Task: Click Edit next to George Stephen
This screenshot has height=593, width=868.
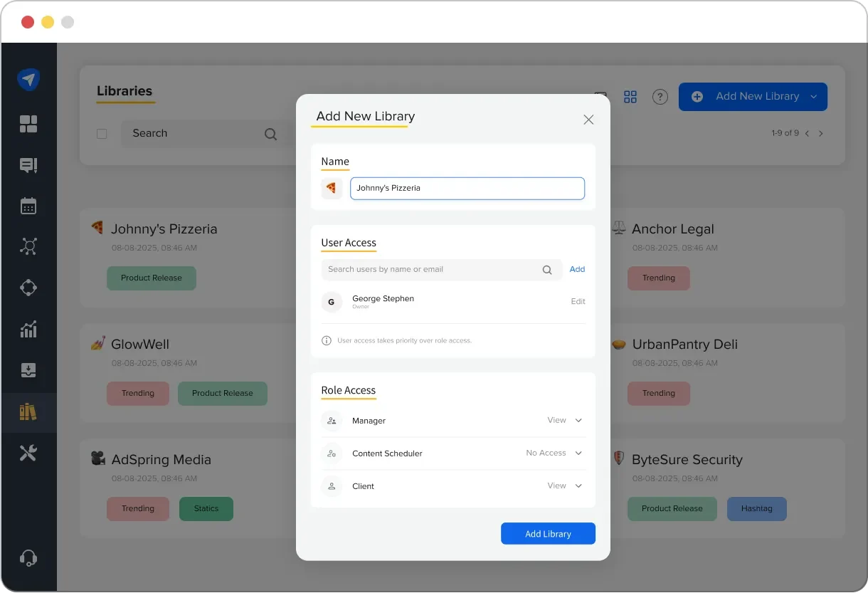Action: point(578,301)
